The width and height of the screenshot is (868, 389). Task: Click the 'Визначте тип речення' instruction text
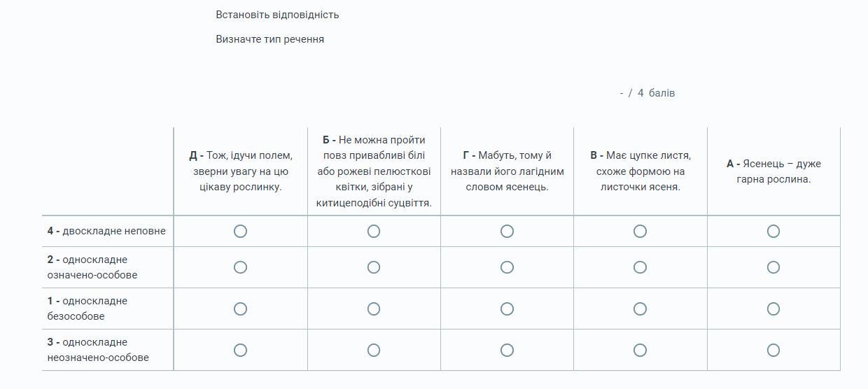point(269,39)
